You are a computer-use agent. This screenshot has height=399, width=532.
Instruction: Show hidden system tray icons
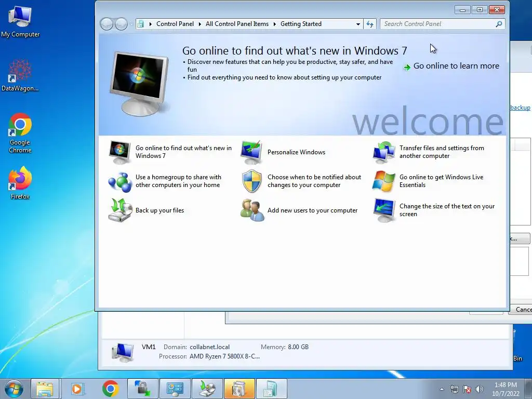tap(442, 389)
